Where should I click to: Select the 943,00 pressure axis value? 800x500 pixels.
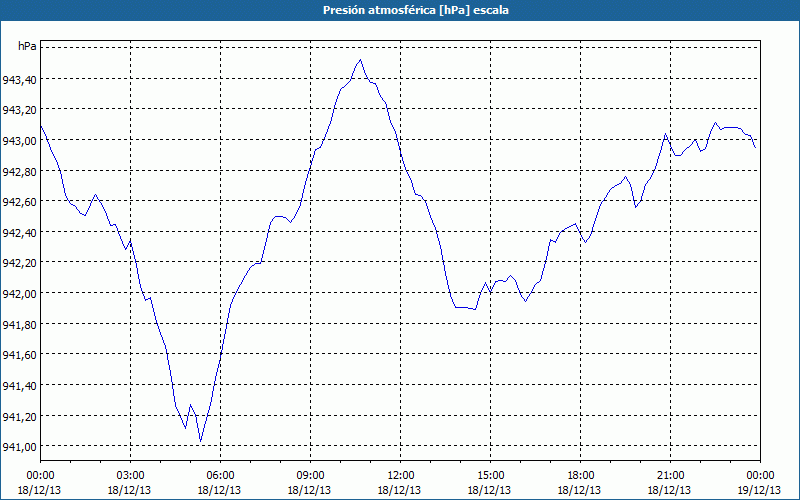19,140
